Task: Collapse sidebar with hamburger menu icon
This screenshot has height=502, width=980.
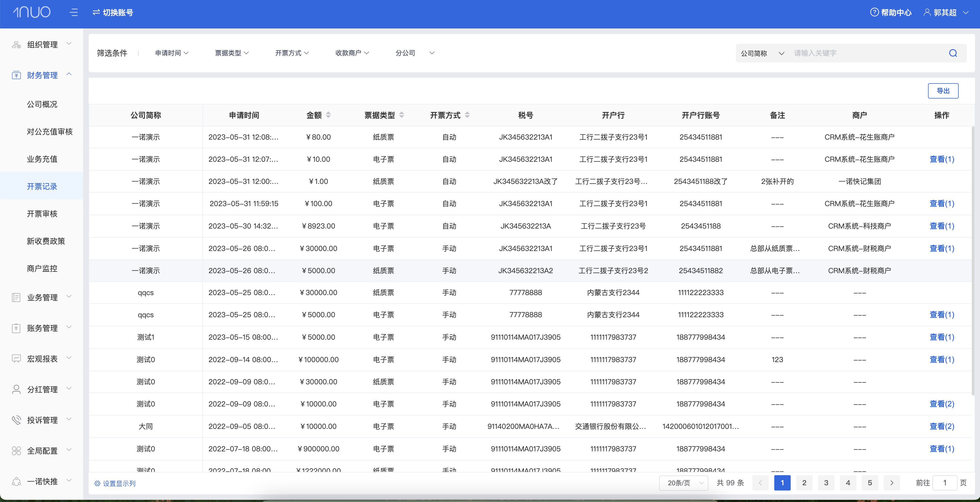Action: (x=74, y=13)
